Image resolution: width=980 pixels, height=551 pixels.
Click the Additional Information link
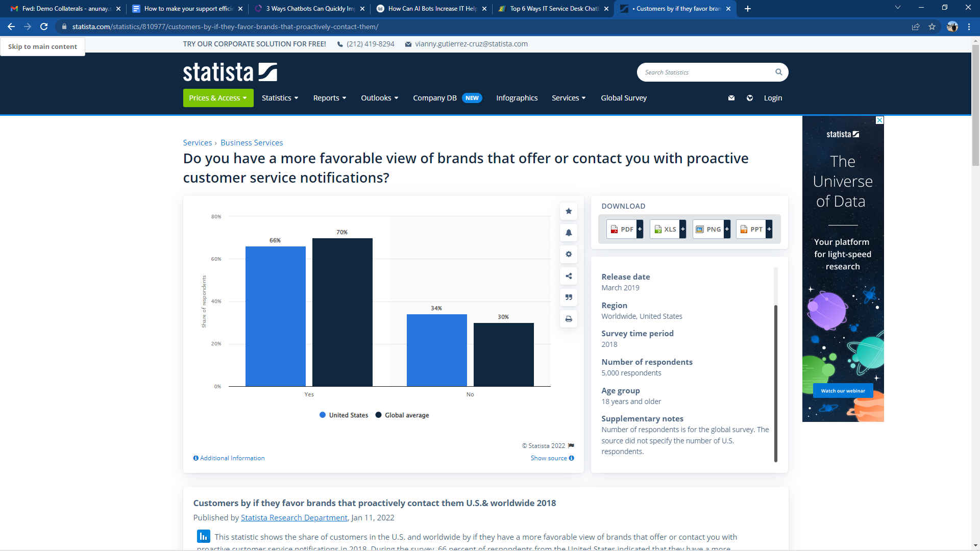229,458
